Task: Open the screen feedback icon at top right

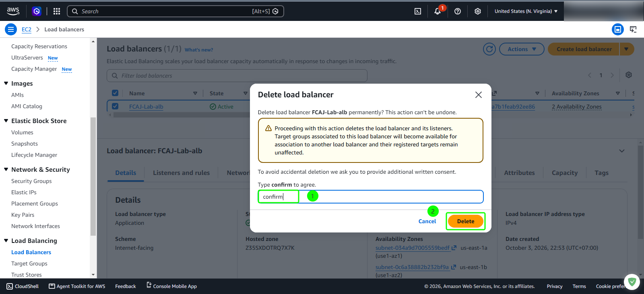Action: click(x=633, y=29)
